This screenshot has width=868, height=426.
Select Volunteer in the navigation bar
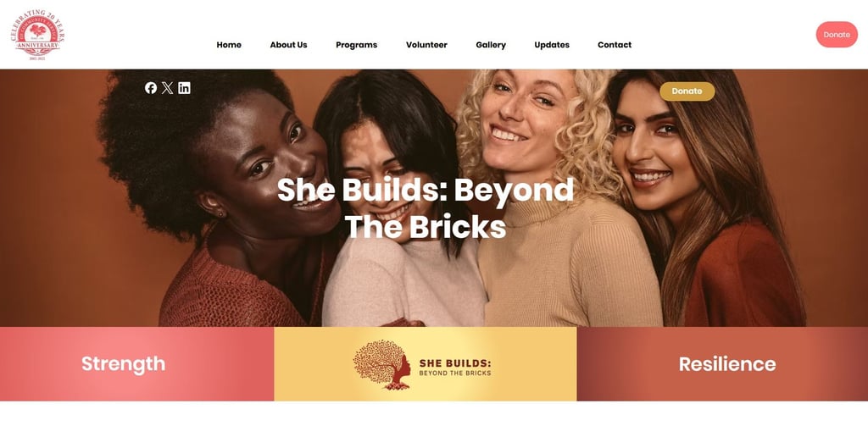pyautogui.click(x=426, y=45)
